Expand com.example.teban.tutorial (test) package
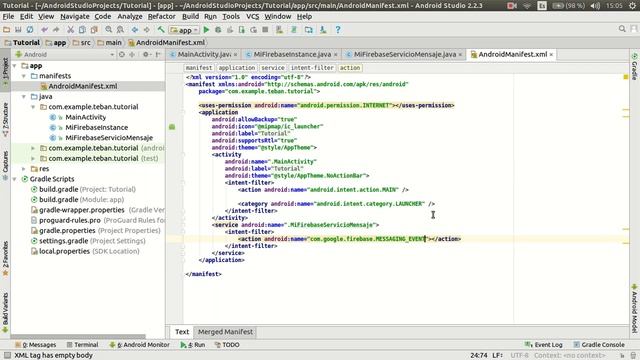The width and height of the screenshot is (640, 360). coord(33,158)
